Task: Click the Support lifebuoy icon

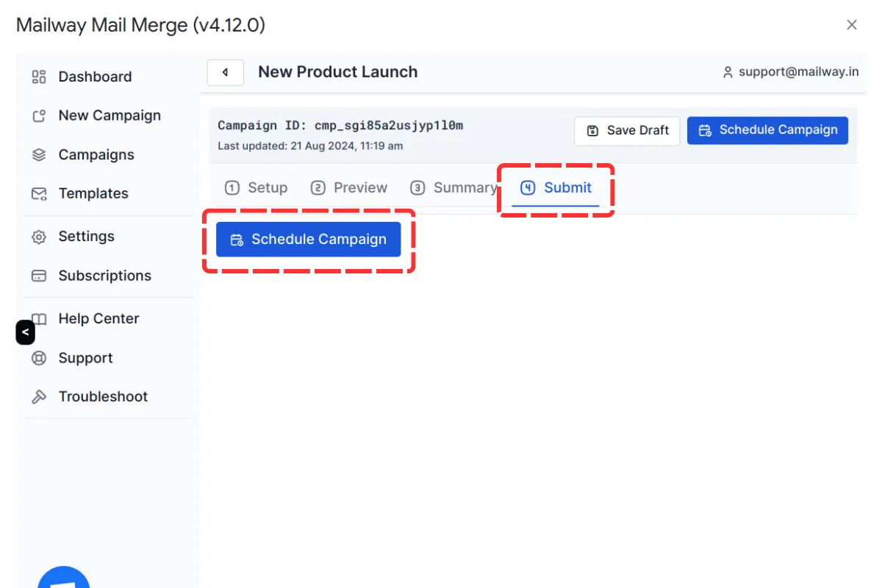Action: click(x=39, y=359)
